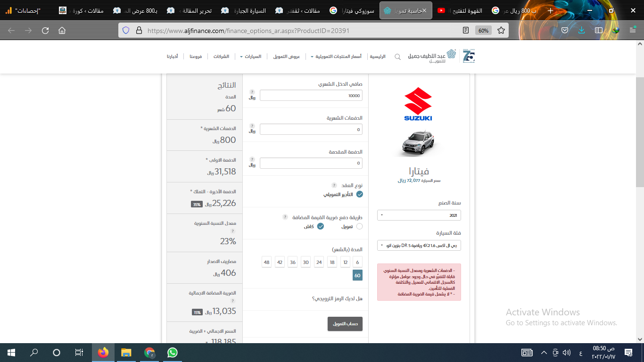Show the Firefox sidebars
The height and width of the screenshot is (362, 644).
point(599,31)
